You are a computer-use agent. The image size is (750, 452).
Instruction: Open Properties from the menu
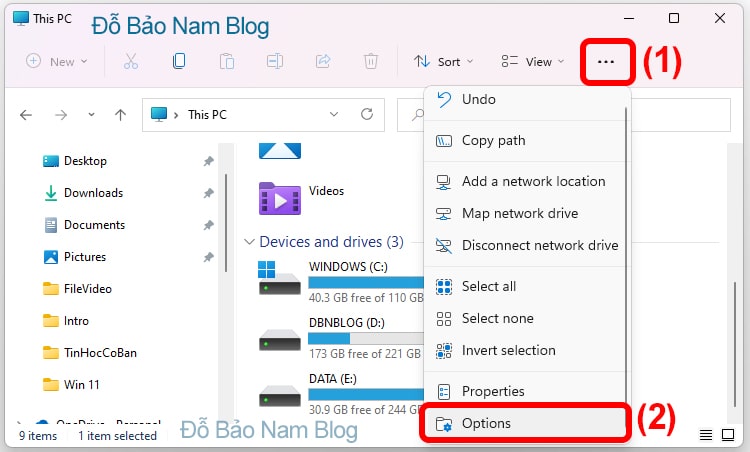pos(525,392)
